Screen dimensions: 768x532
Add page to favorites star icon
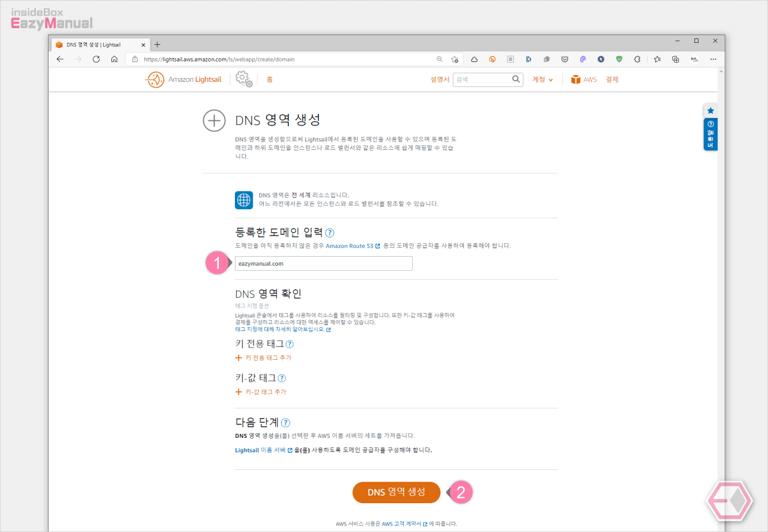[x=454, y=59]
